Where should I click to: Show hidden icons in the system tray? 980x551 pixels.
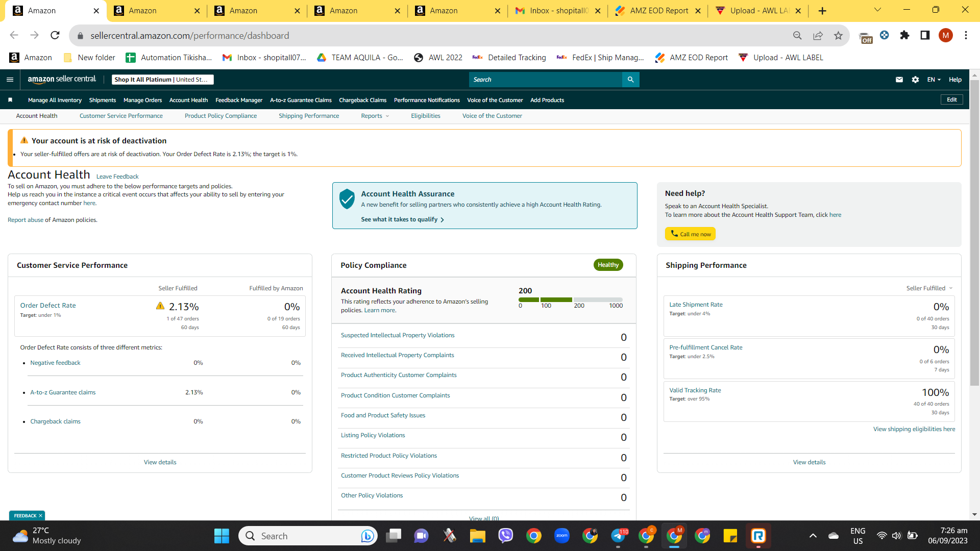point(813,536)
